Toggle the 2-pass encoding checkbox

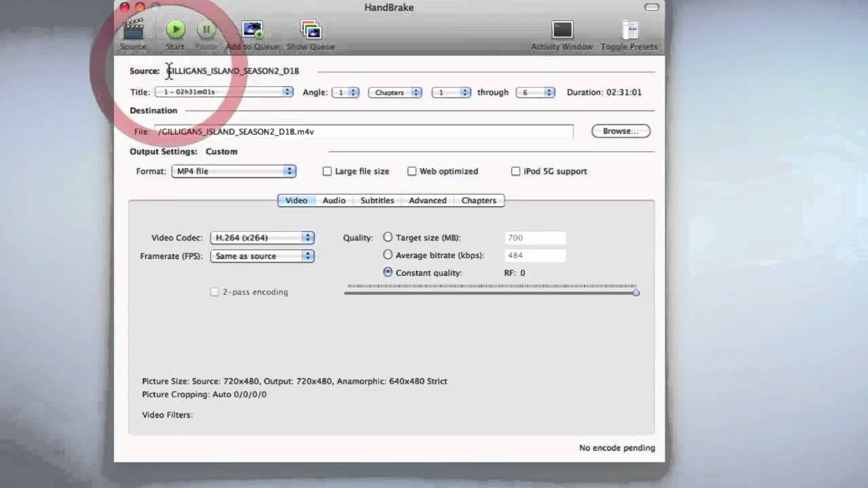point(214,292)
